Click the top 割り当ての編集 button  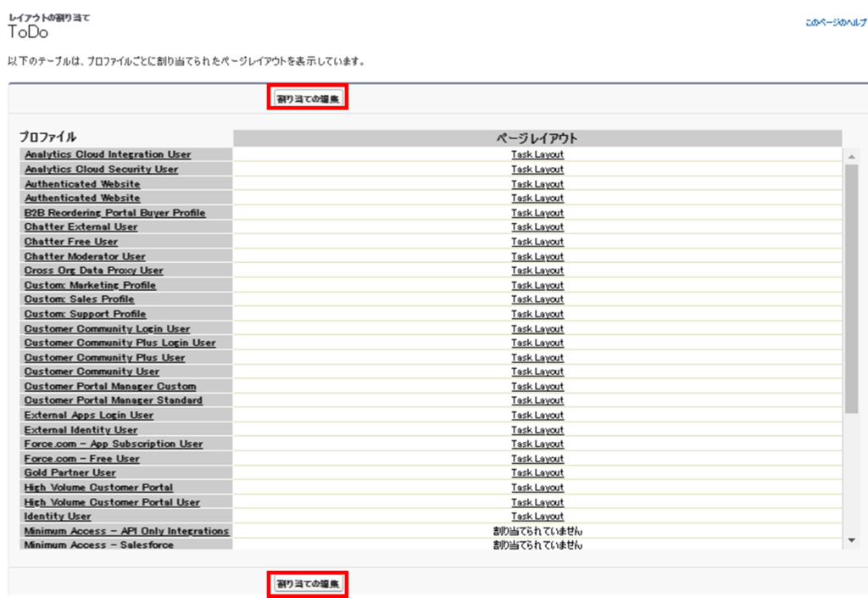[308, 99]
